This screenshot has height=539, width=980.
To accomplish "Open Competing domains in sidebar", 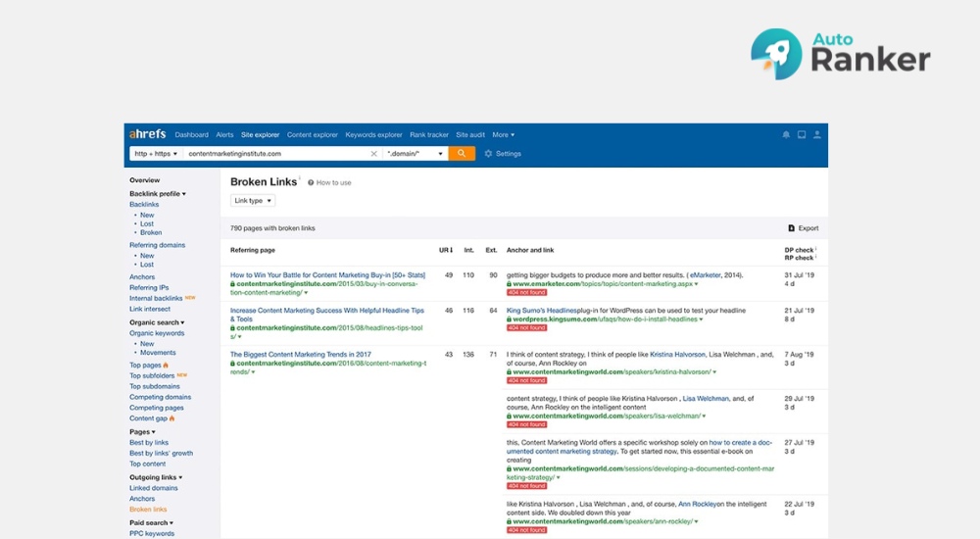I will pyautogui.click(x=160, y=397).
